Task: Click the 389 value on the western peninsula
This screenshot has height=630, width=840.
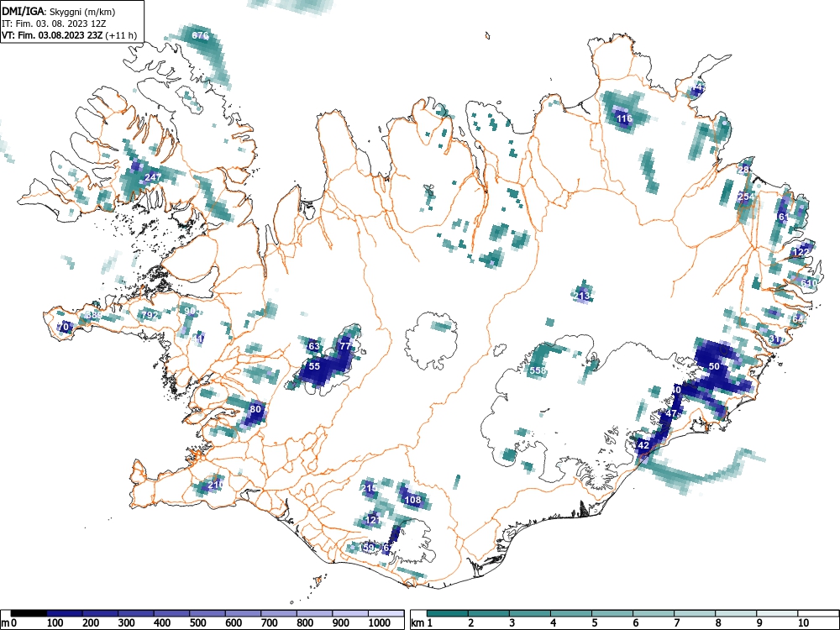Action: coord(93,315)
